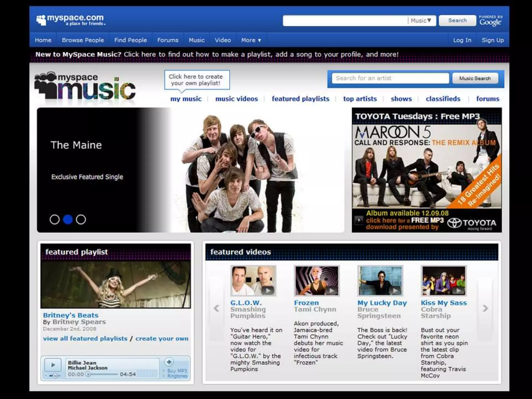Show next featured videos with right arrow
This screenshot has height=399, width=532.
coord(485,309)
